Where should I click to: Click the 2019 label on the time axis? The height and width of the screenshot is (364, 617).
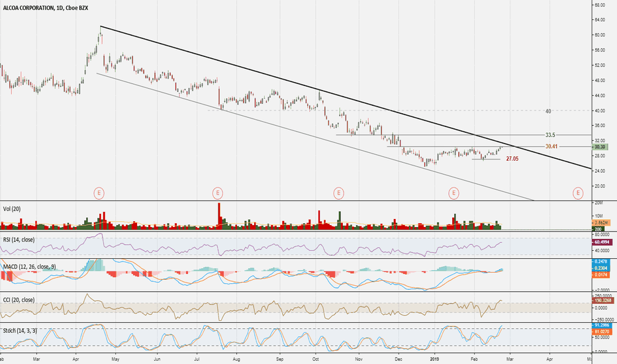click(x=435, y=359)
